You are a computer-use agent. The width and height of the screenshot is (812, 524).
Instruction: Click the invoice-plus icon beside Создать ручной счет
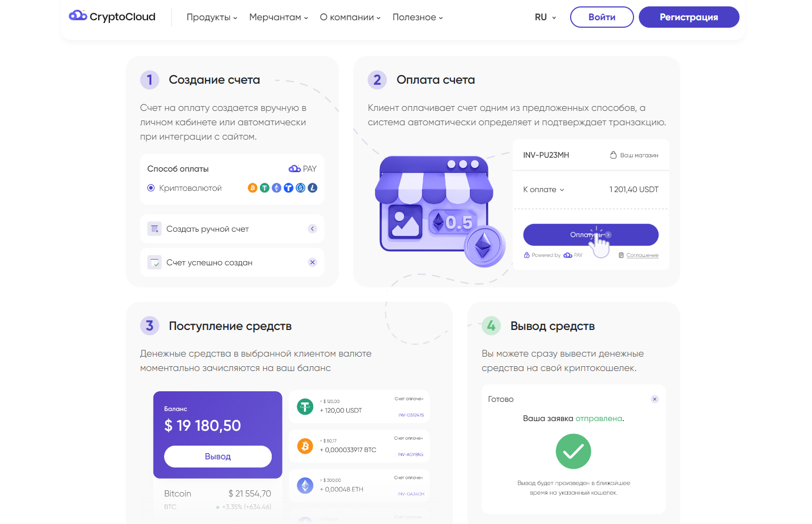coord(155,229)
